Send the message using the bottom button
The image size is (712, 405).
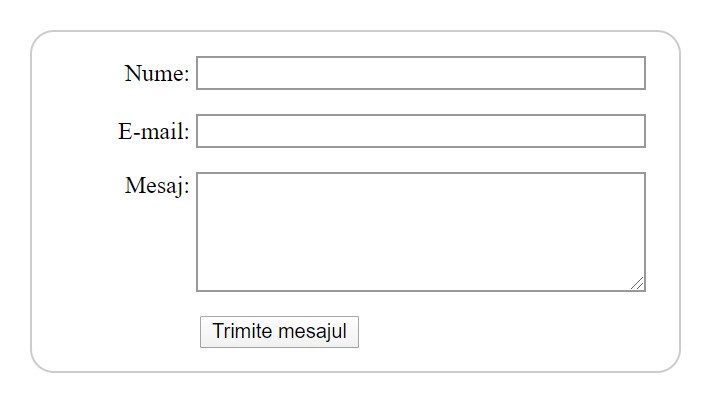[x=279, y=332]
